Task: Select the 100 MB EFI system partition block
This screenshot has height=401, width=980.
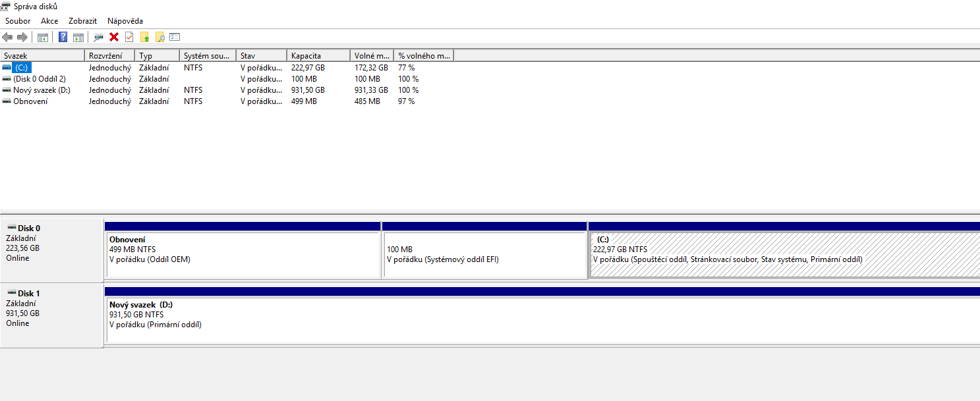Action: (x=484, y=254)
